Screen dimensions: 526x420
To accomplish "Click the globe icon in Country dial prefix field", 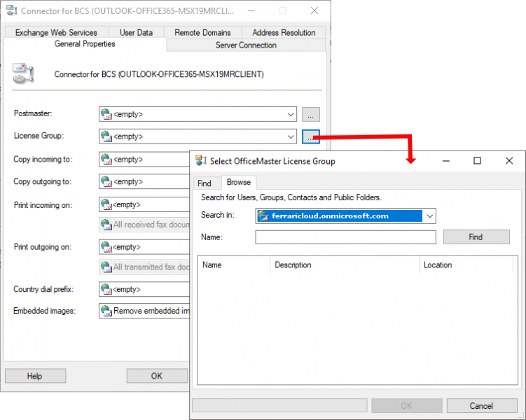I will point(106,289).
